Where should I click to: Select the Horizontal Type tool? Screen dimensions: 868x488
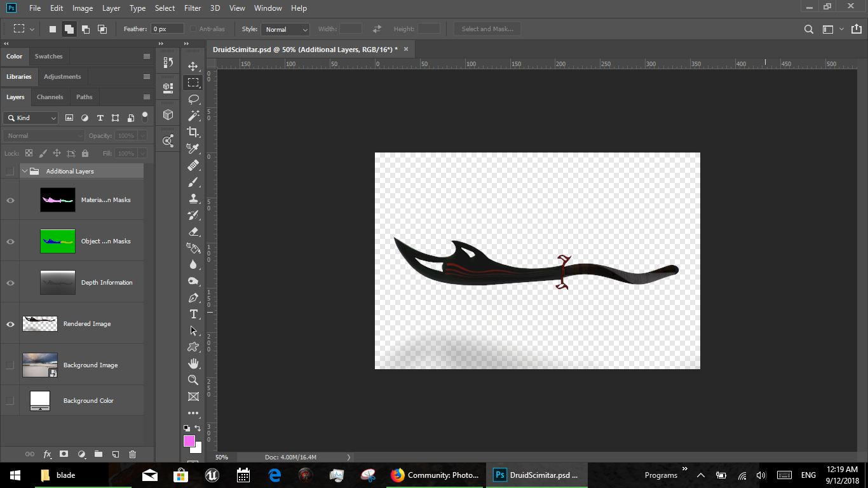tap(193, 314)
